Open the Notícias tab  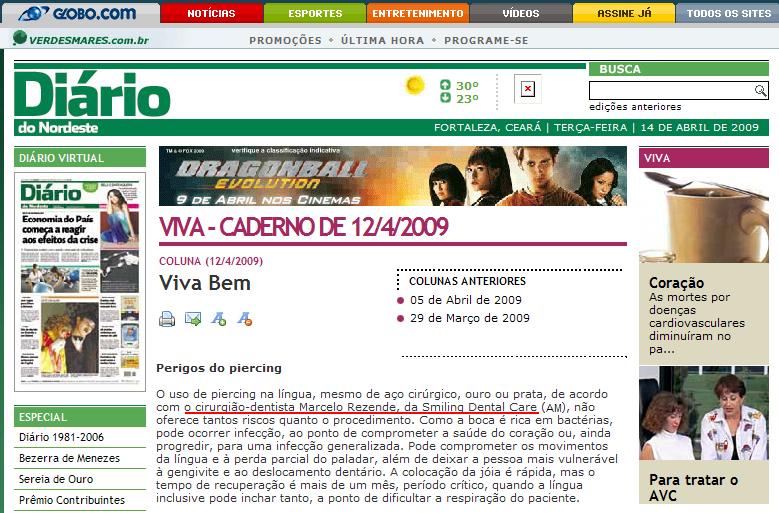coord(211,14)
